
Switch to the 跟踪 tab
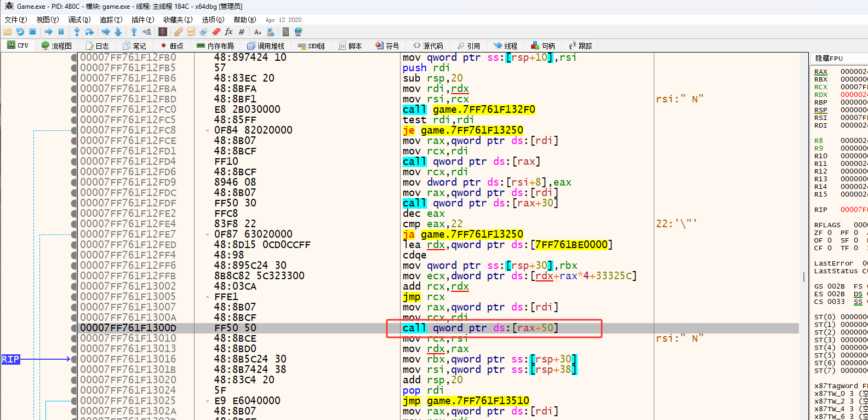click(581, 46)
